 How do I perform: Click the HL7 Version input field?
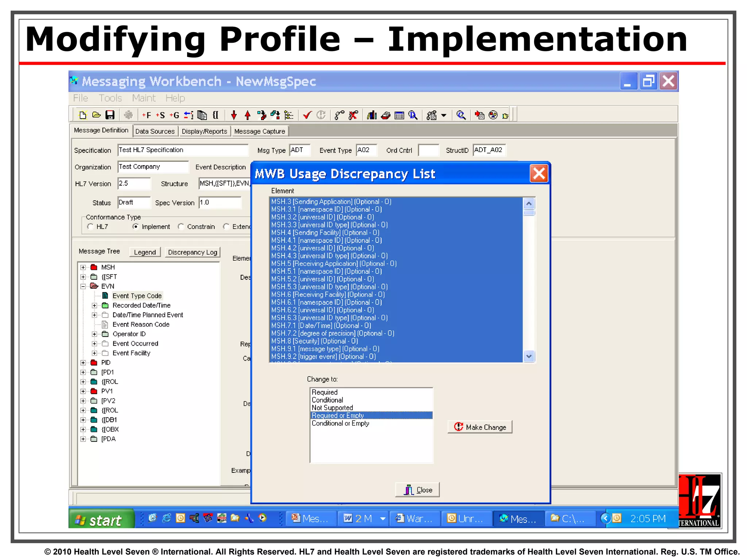pos(134,183)
